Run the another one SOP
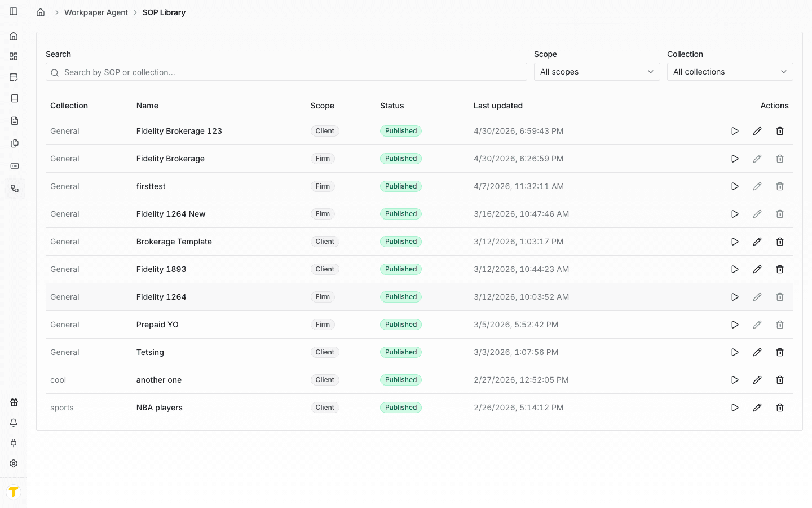The height and width of the screenshot is (508, 812). tap(735, 380)
